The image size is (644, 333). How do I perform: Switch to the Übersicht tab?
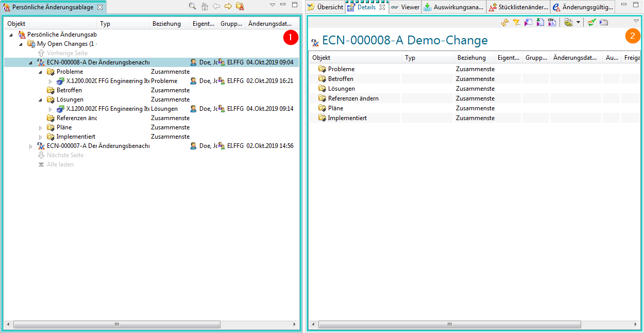326,7
